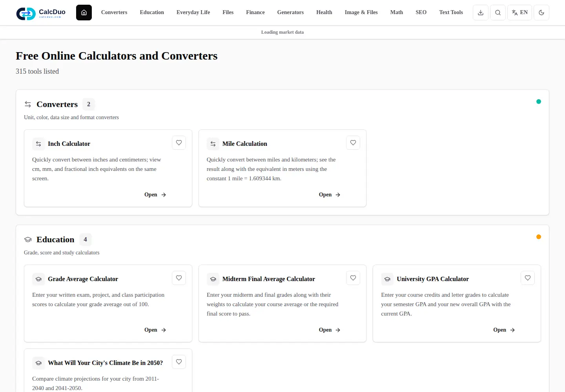Click the 2050 climate graduation cap icon

point(38,363)
